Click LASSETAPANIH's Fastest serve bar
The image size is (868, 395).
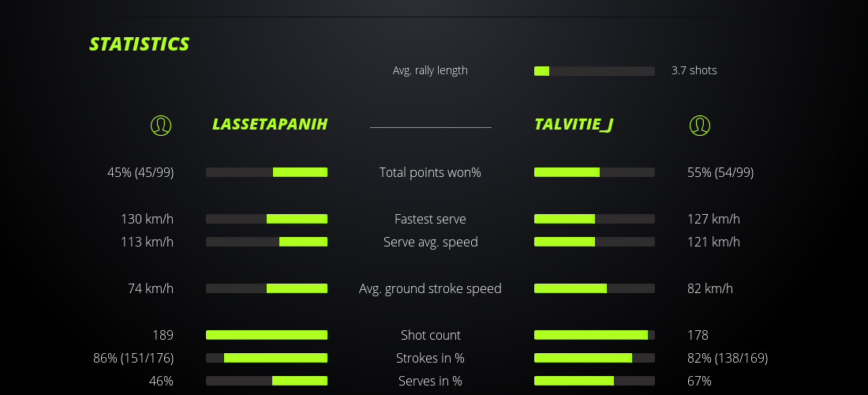pyautogui.click(x=267, y=219)
